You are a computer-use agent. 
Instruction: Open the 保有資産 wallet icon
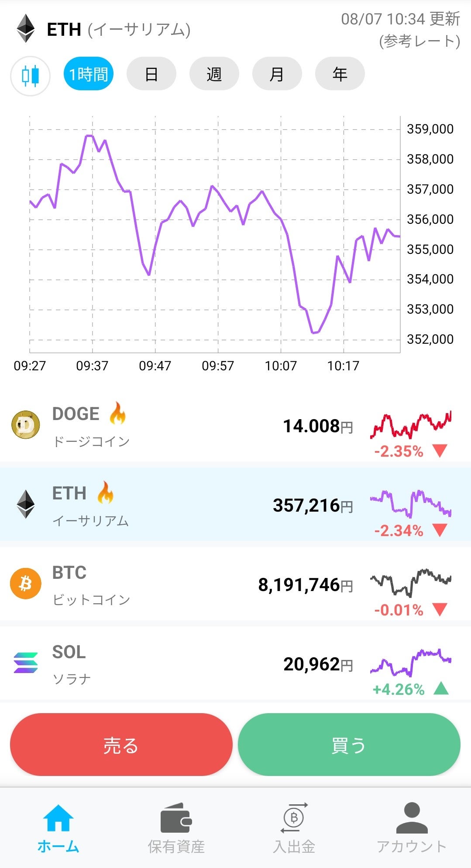pos(176,818)
